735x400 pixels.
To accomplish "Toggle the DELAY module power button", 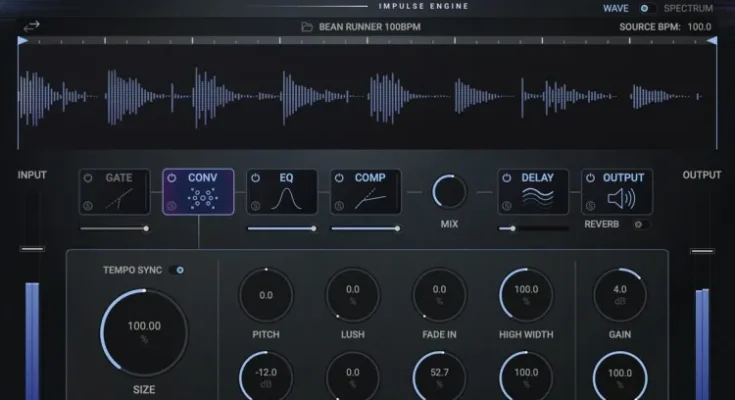I will coord(506,178).
